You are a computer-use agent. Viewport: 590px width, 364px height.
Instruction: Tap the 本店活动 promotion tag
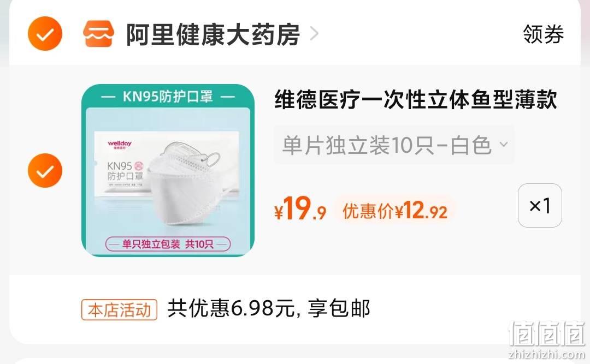coord(119,310)
